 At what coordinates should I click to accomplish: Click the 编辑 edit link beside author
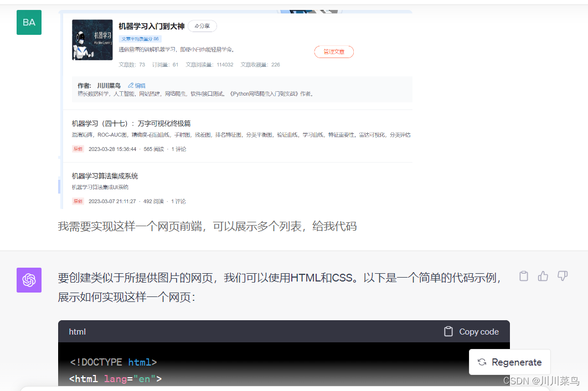pos(137,85)
